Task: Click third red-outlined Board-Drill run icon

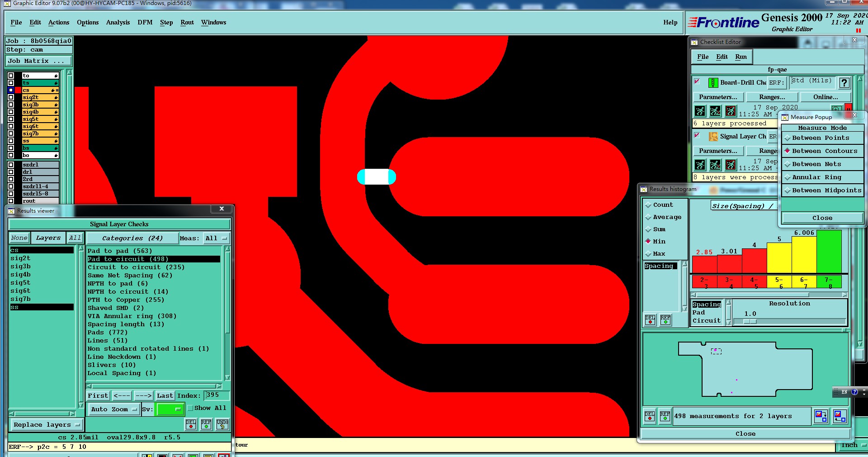Action: click(731, 111)
